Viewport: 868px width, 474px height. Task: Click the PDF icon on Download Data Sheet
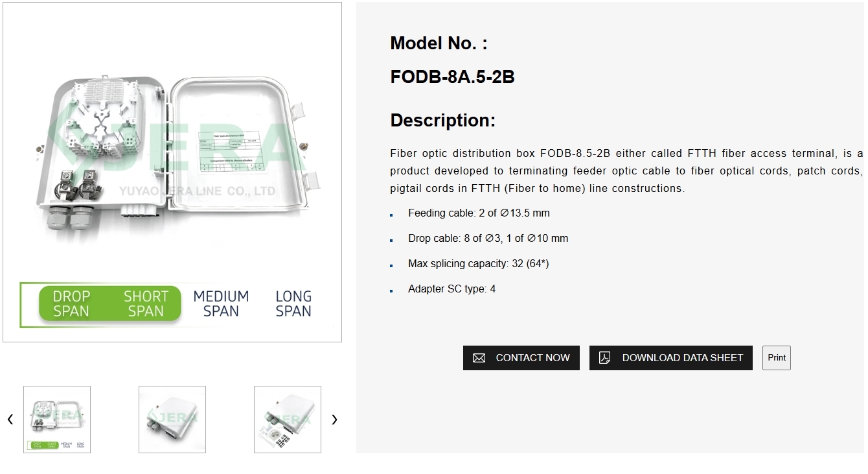[x=605, y=357]
